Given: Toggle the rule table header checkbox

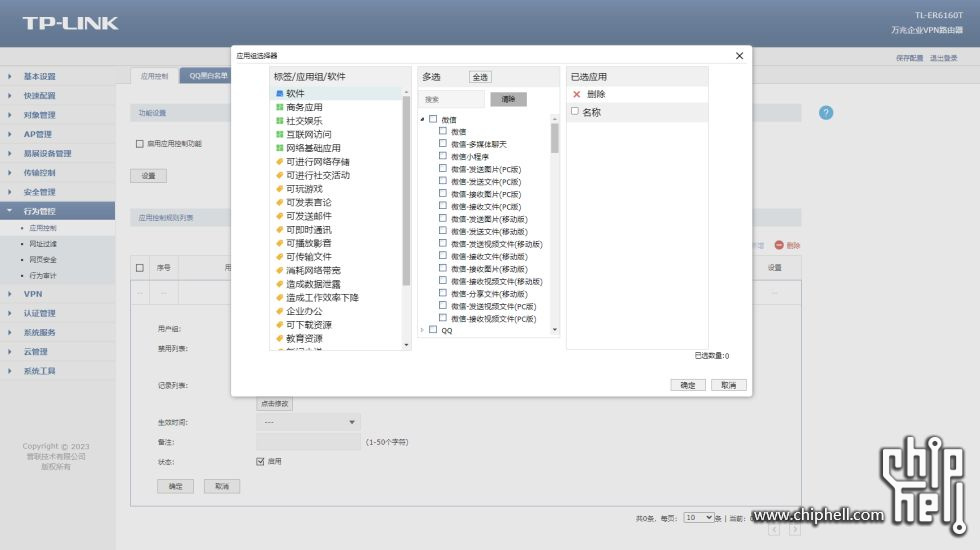Looking at the screenshot, I should coord(140,268).
